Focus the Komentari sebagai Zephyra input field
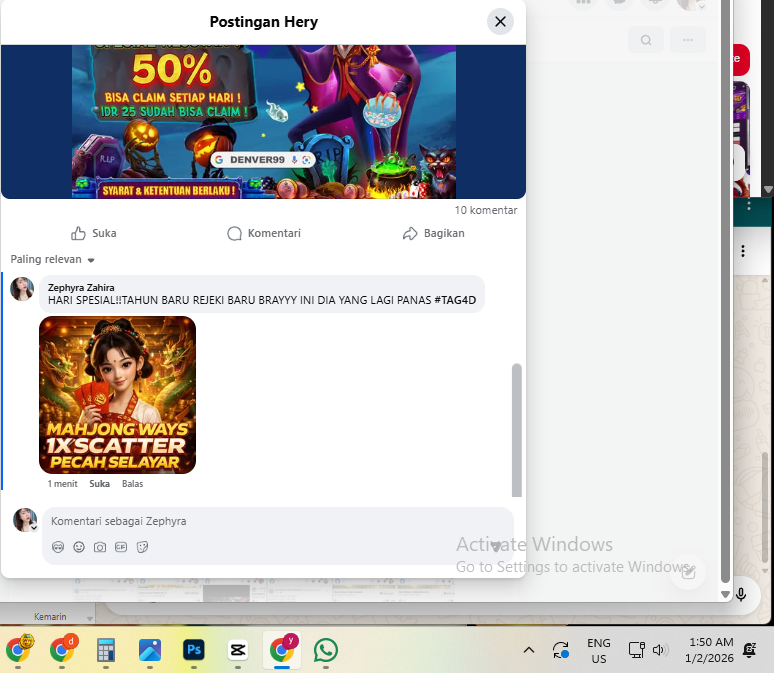The width and height of the screenshot is (774, 673). (278, 521)
